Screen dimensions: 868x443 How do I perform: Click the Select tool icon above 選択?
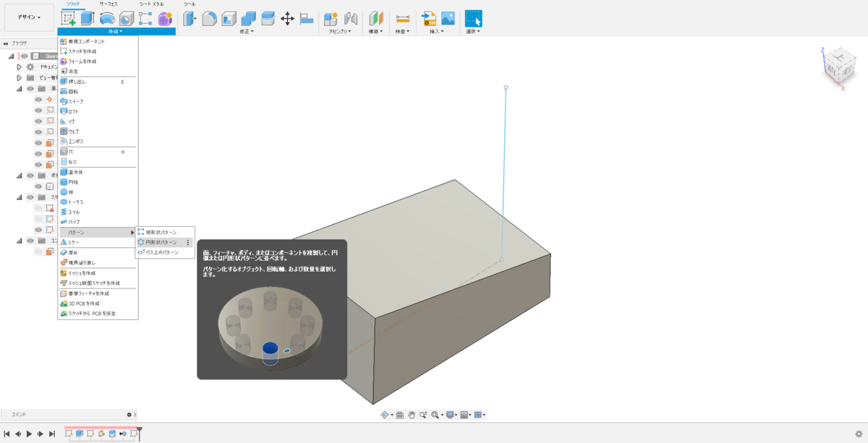[x=473, y=19]
